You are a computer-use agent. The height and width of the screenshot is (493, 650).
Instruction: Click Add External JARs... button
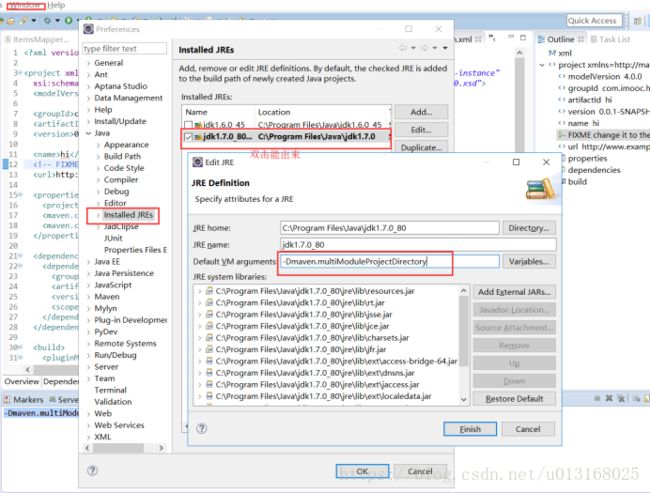coord(514,292)
